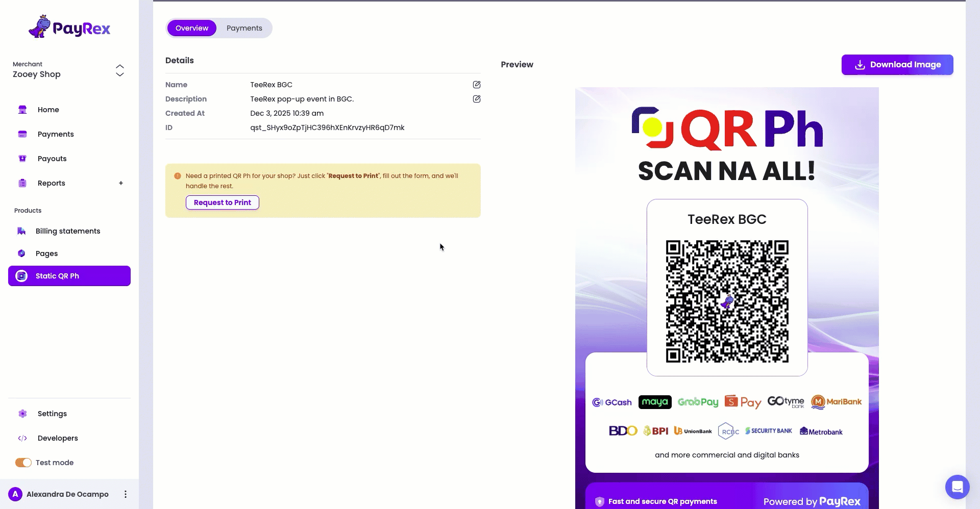Expand the Reports section with plus control

120,183
